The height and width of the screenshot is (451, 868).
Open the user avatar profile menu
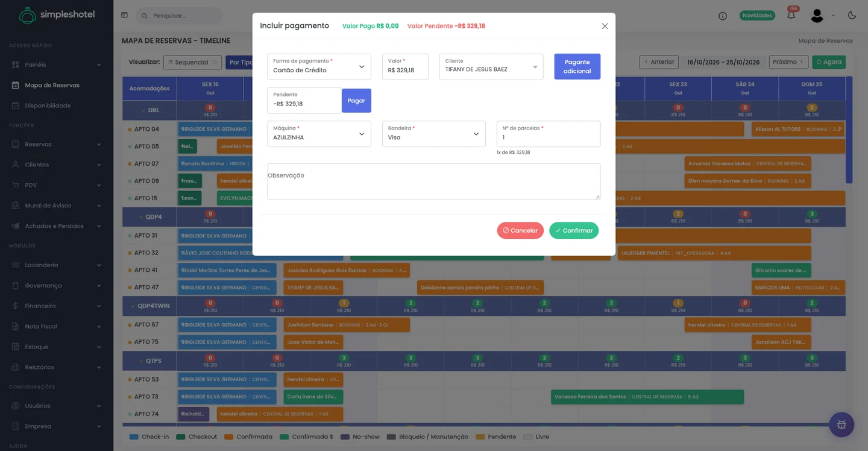[817, 16]
